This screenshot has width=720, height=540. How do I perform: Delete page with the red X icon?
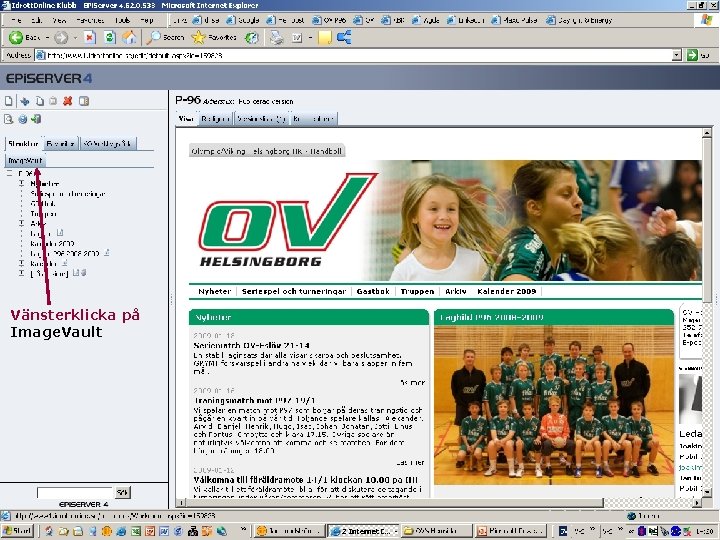[x=68, y=101]
